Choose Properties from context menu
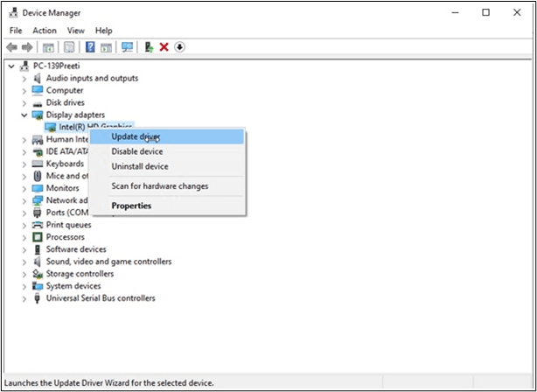 pyautogui.click(x=168, y=206)
